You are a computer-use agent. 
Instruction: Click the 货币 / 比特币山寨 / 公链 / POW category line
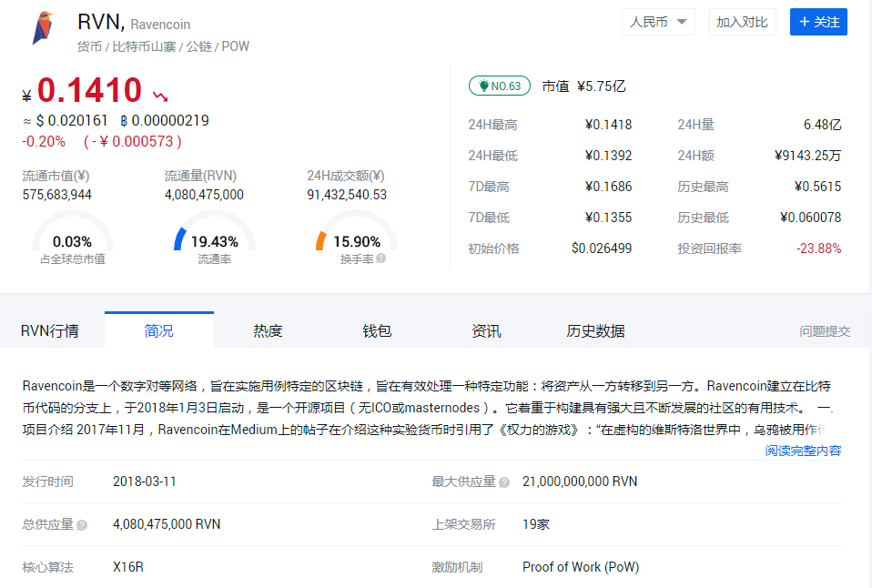(163, 46)
